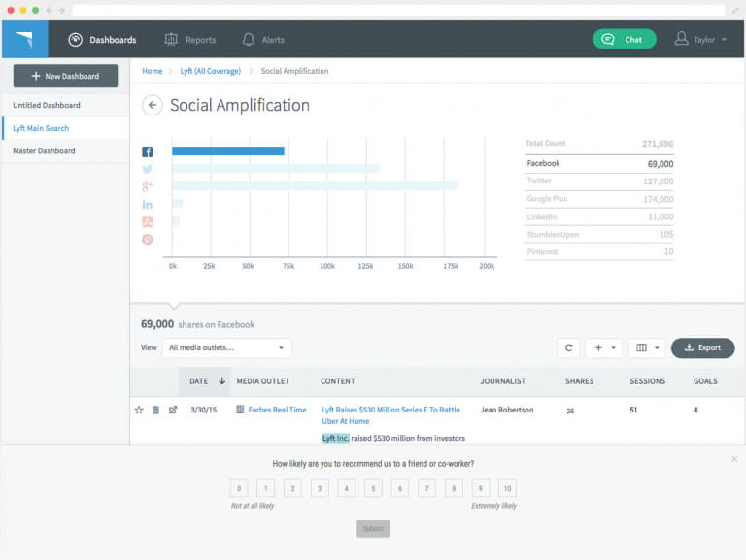Select the LinkedIn icon in the chart

(148, 205)
